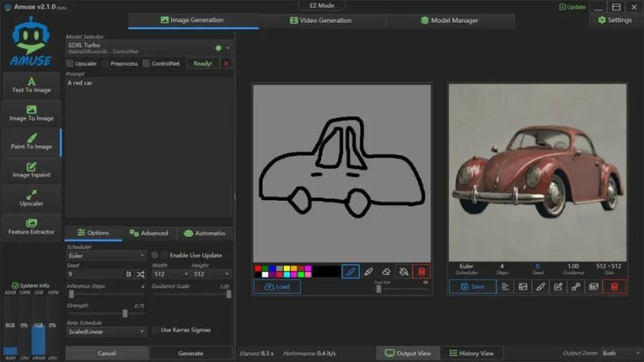This screenshot has width=644, height=362.
Task: Open the Image Inpaint tool in sidebar
Action: pyautogui.click(x=31, y=170)
